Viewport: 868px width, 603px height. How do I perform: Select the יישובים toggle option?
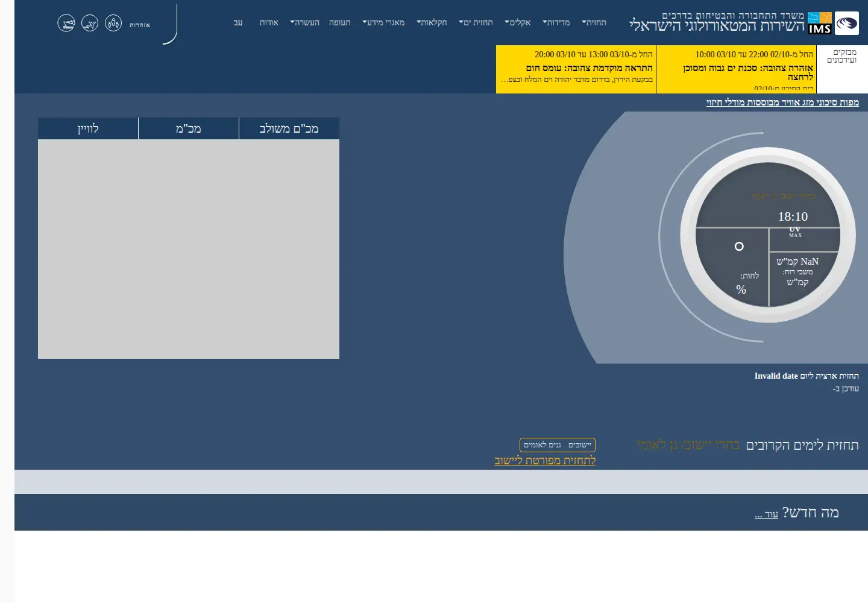[580, 445]
